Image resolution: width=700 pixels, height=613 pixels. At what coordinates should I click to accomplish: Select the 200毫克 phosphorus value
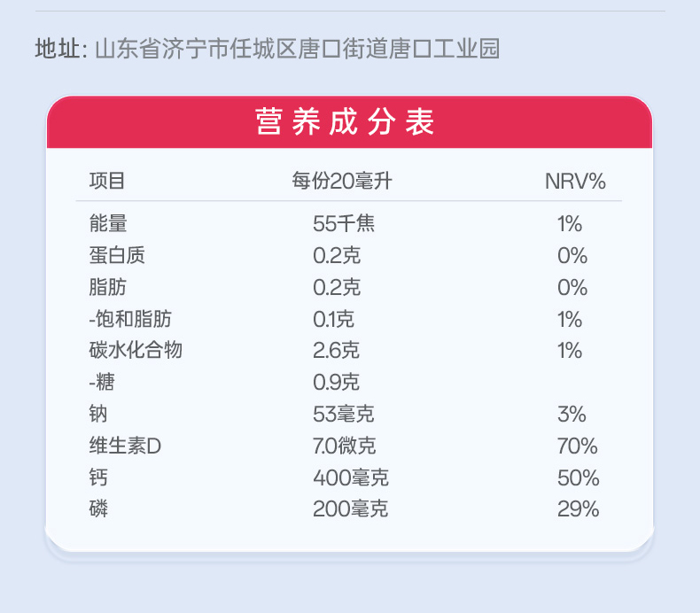click(x=351, y=509)
